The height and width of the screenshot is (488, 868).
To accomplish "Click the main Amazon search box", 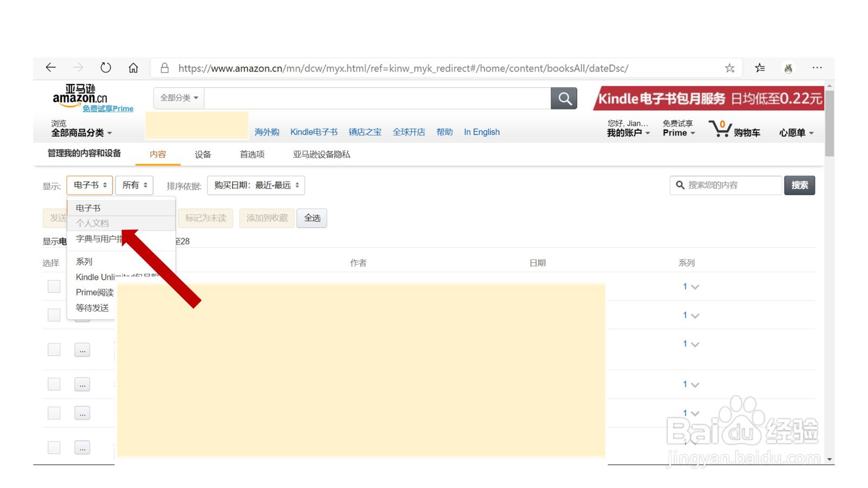I will pyautogui.click(x=378, y=98).
